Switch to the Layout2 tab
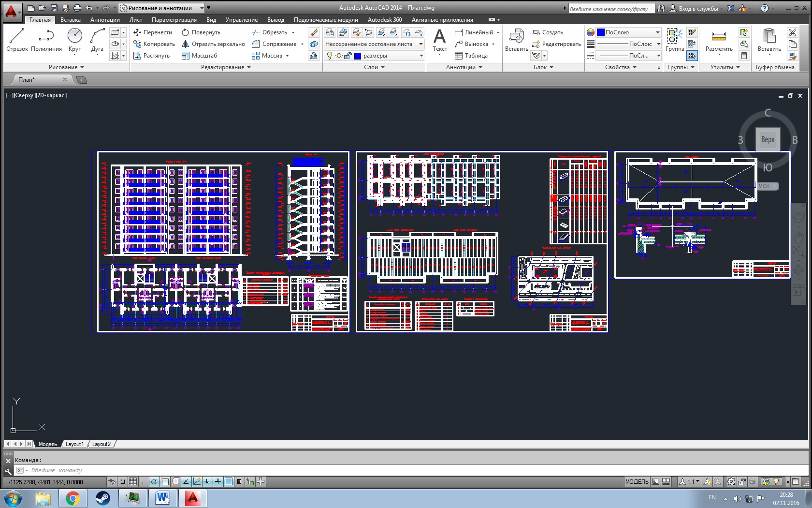This screenshot has height=508, width=812. pos(101,444)
